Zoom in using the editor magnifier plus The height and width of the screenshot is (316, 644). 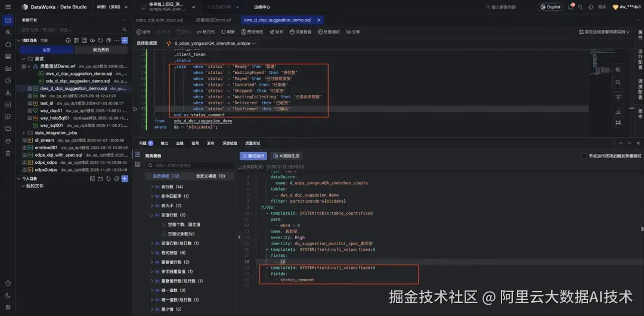point(618,70)
